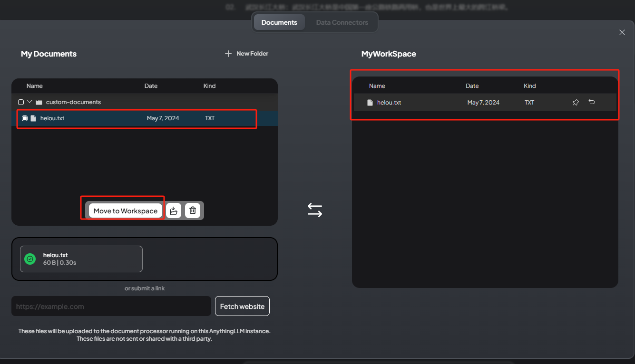
Task: Click the custom-documents folder icon
Action: tap(39, 102)
